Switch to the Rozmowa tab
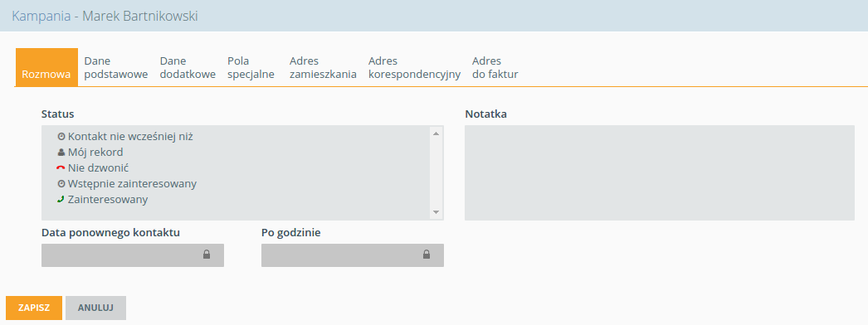The height and width of the screenshot is (325, 868). coord(46,67)
